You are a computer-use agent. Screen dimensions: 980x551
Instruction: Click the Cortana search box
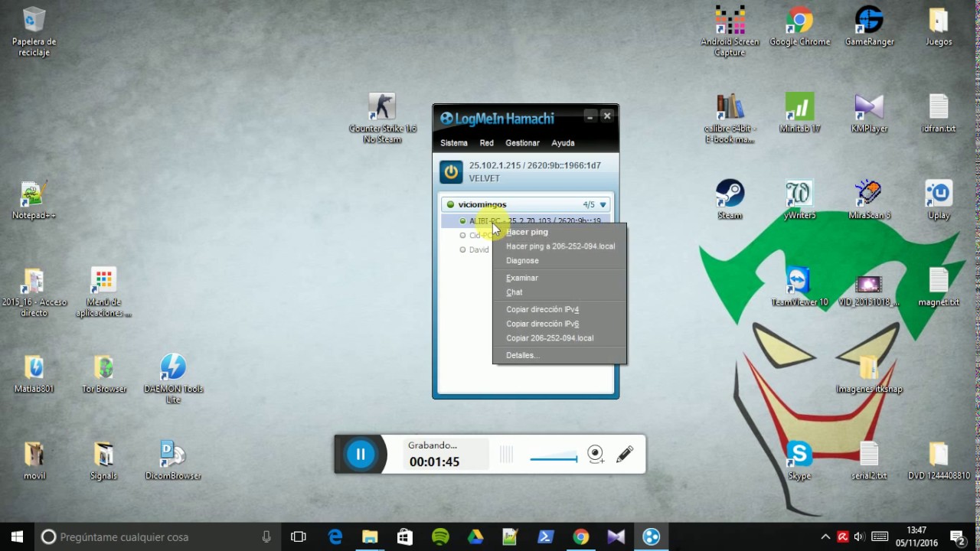point(158,537)
